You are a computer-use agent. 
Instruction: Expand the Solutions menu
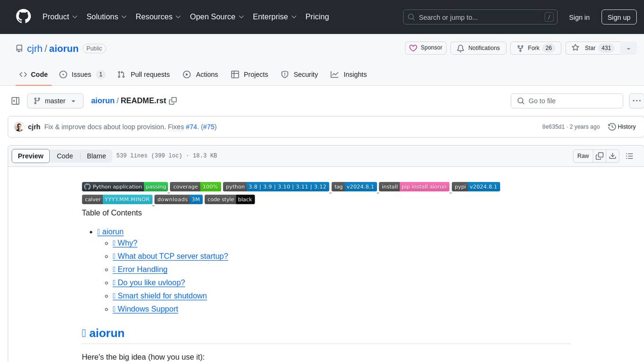pos(107,17)
